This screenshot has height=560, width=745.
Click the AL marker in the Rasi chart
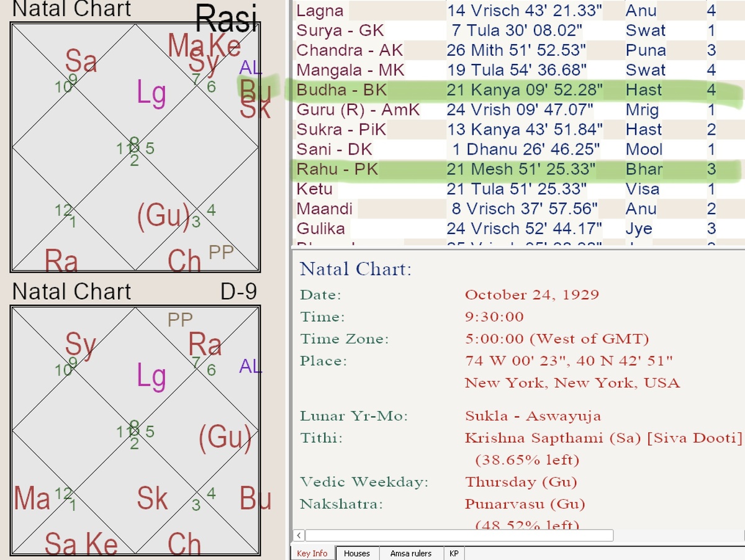(251, 68)
